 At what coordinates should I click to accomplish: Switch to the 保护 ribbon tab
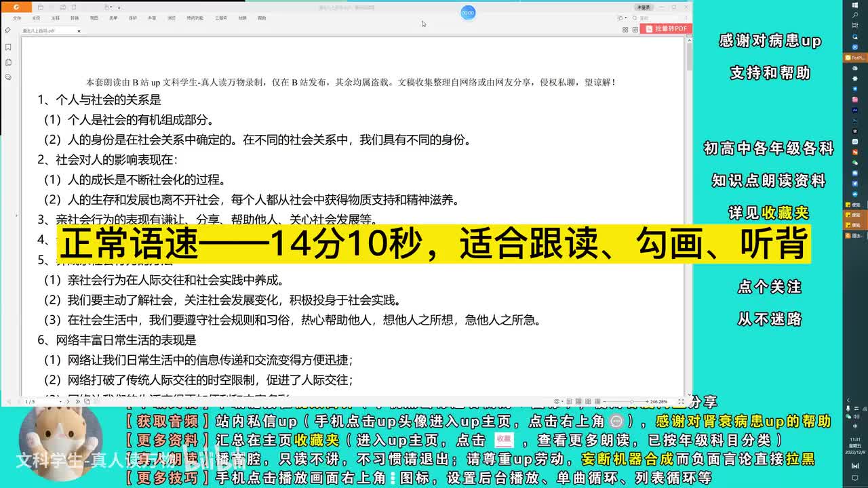point(133,18)
